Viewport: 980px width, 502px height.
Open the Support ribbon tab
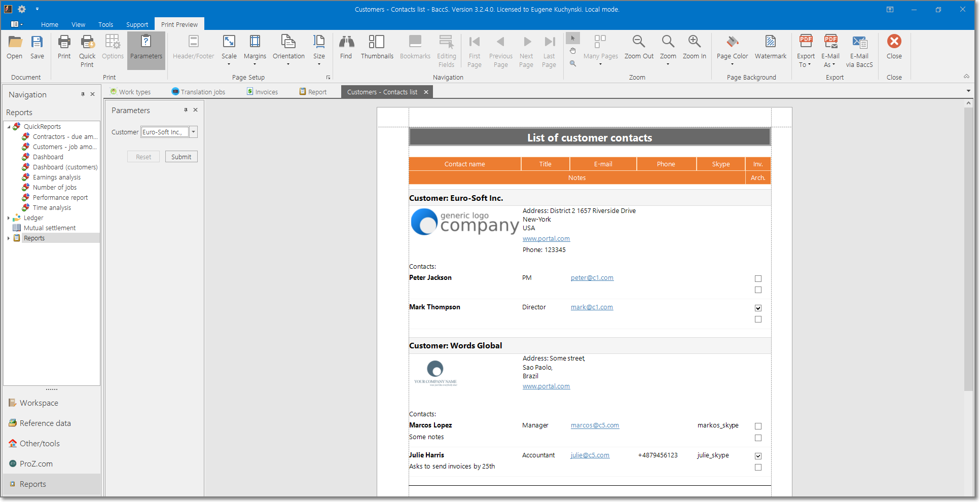click(137, 24)
